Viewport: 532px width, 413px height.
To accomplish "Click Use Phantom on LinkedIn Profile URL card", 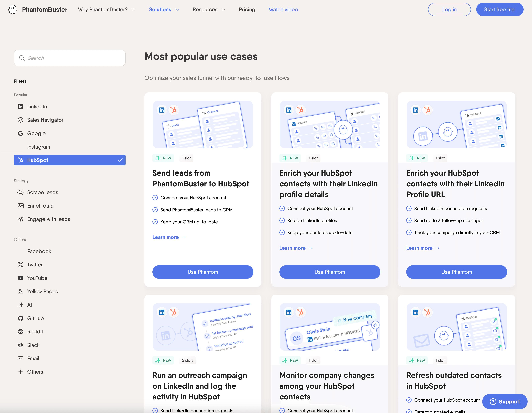I will click(x=457, y=272).
